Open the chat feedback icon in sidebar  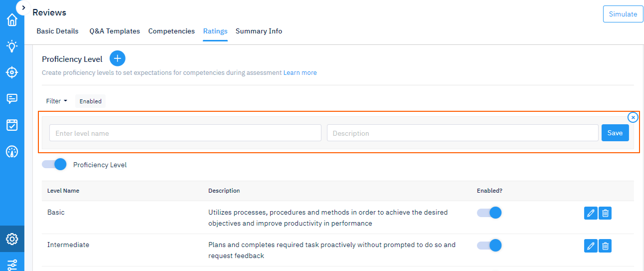click(12, 99)
